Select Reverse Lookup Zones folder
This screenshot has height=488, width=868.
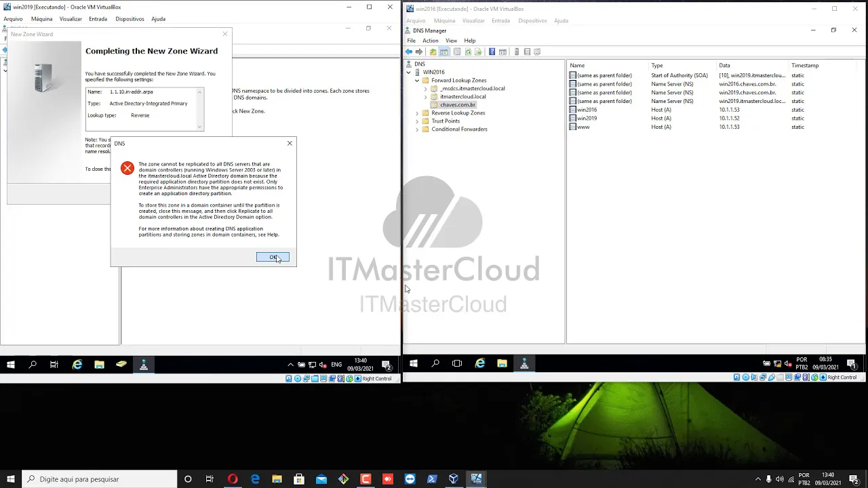click(458, 113)
